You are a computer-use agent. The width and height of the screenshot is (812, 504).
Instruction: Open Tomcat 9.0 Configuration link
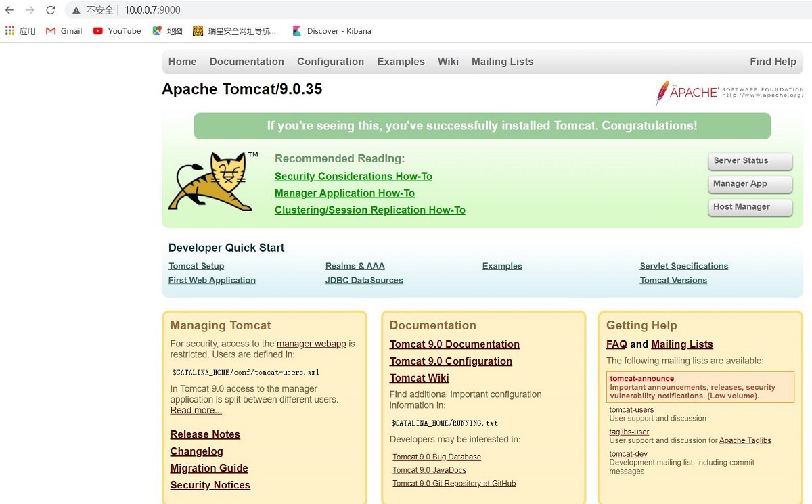click(x=451, y=361)
